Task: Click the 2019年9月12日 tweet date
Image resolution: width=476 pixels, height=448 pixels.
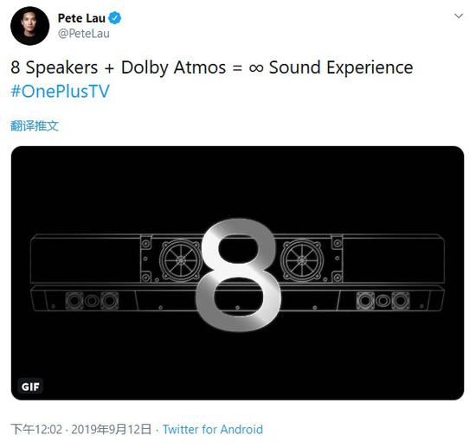Action: [x=111, y=429]
